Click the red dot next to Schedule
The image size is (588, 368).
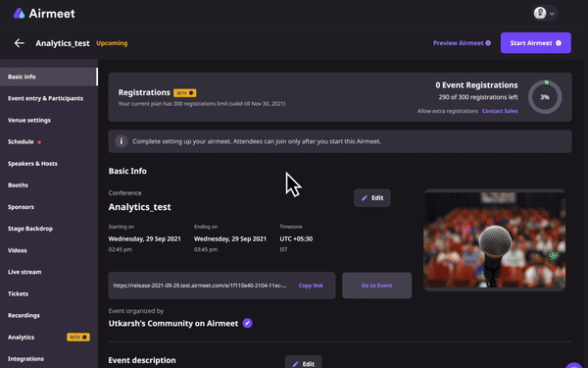pos(39,142)
